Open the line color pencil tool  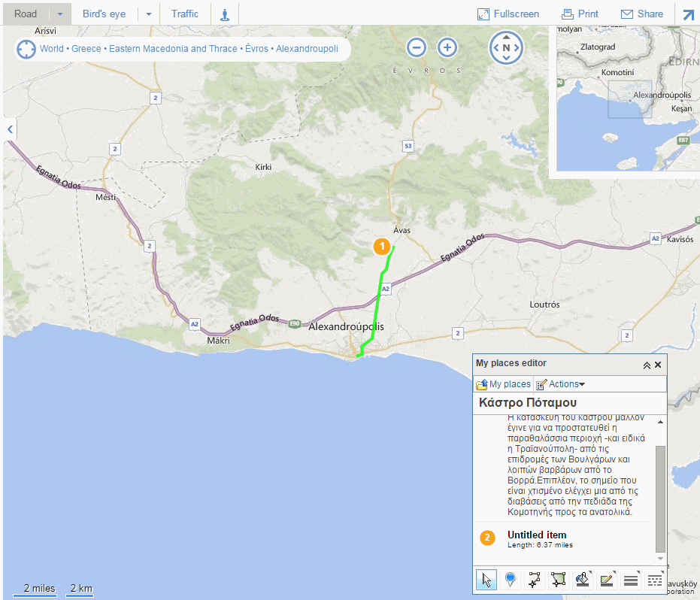606,580
